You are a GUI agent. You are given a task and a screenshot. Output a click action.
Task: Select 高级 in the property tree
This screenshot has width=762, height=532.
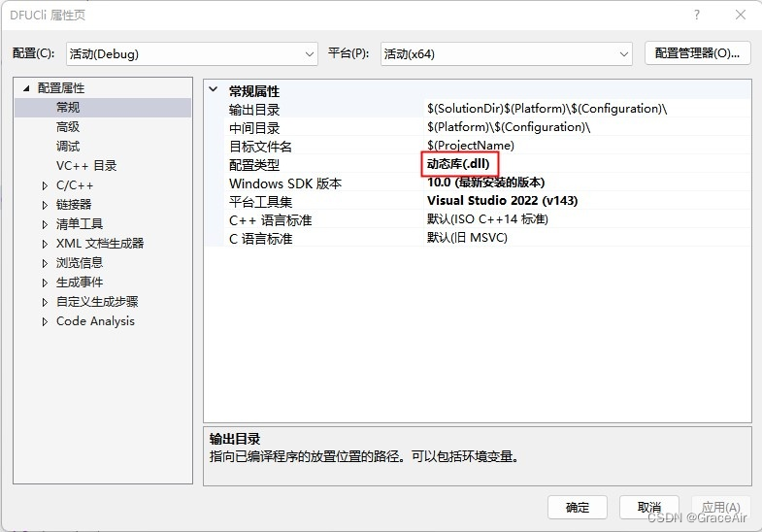[68, 127]
